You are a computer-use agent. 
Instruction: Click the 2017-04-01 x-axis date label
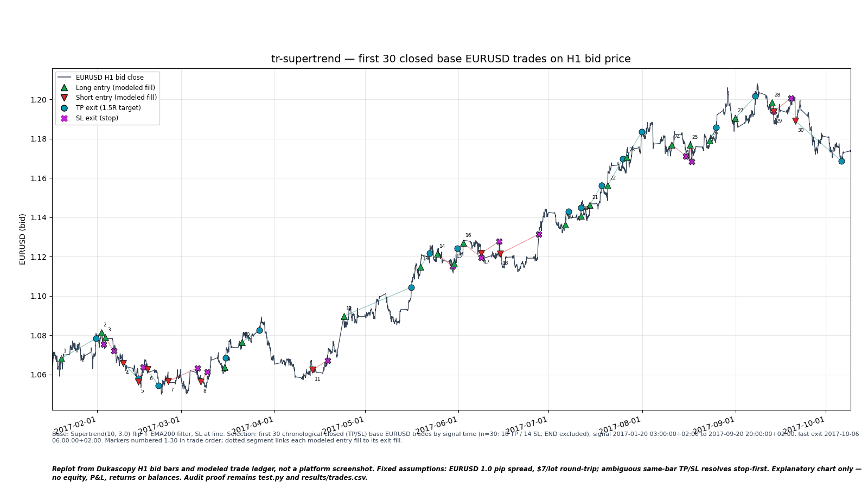pos(252,426)
